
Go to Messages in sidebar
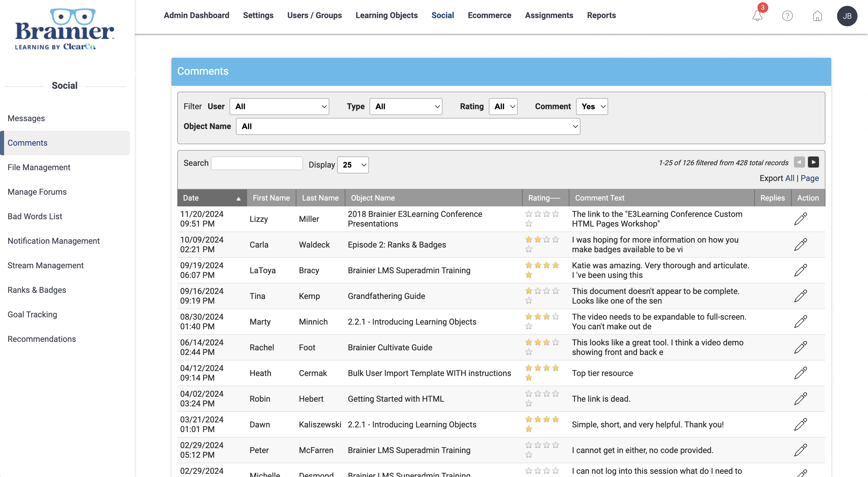(26, 119)
